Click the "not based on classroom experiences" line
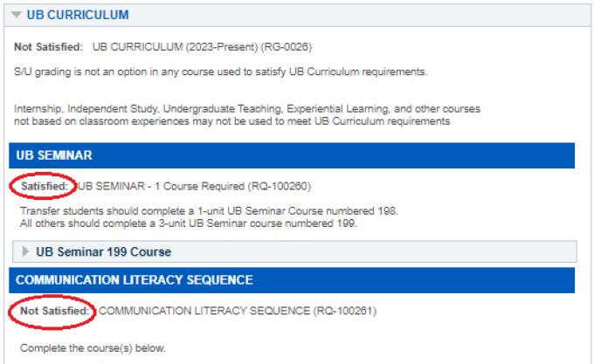Viewport: 594px width, 364px height. [x=231, y=121]
